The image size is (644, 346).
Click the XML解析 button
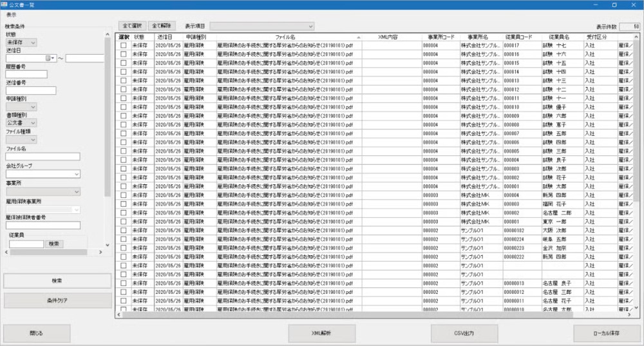pyautogui.click(x=322, y=333)
